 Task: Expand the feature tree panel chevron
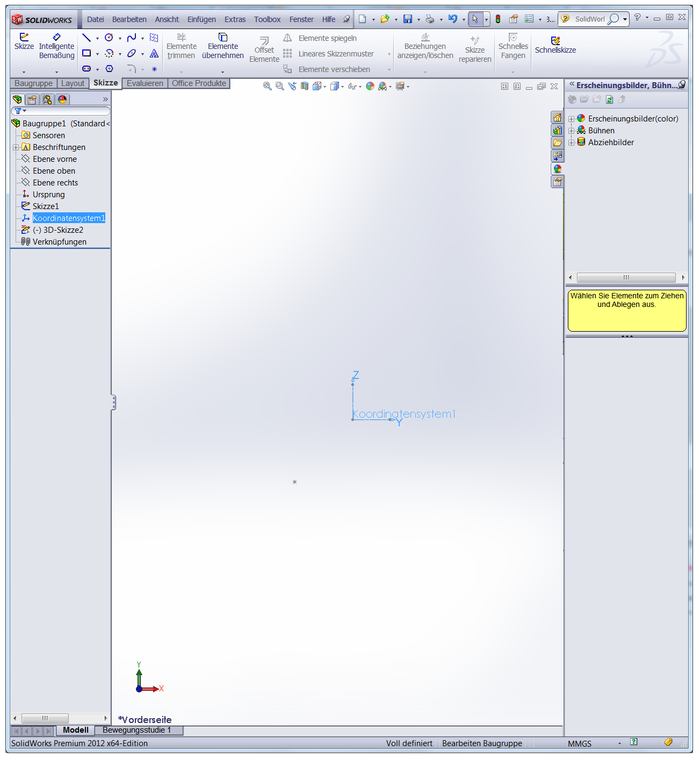[x=105, y=99]
